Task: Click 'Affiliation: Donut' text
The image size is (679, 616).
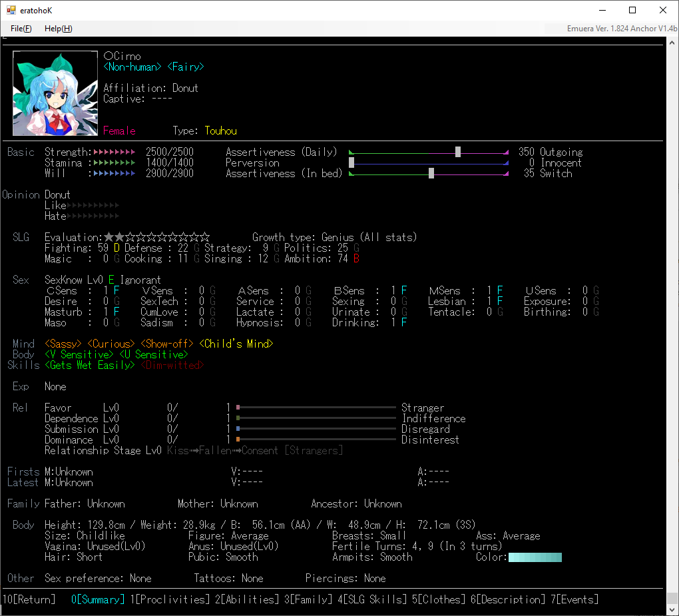Action: (150, 88)
